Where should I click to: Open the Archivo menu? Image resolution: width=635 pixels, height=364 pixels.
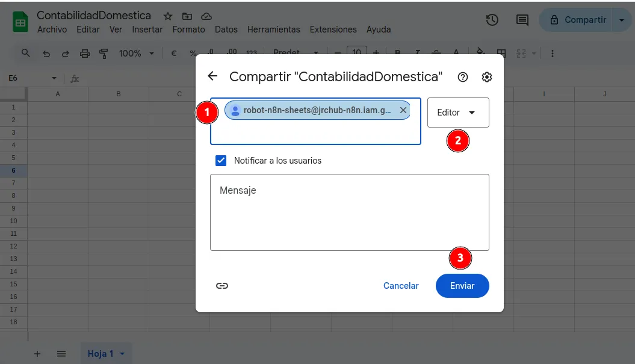[52, 29]
